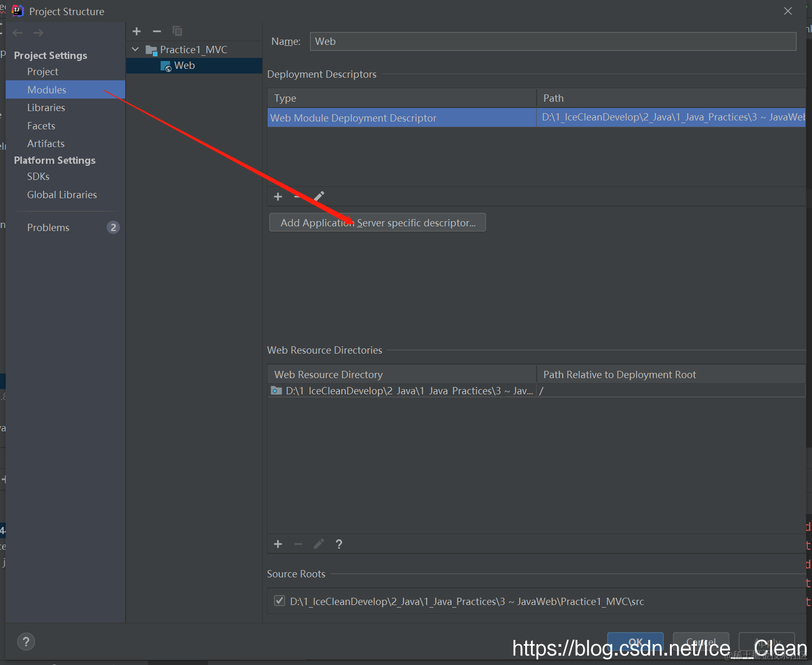This screenshot has width=812, height=665.
Task: Close the Project Structure dialog
Action: tap(788, 11)
